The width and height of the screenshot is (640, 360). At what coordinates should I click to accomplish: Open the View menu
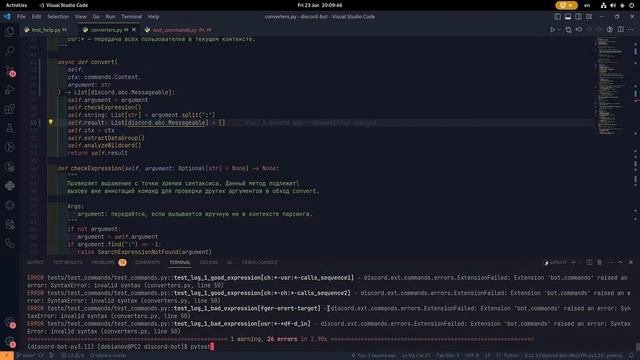[x=81, y=17]
